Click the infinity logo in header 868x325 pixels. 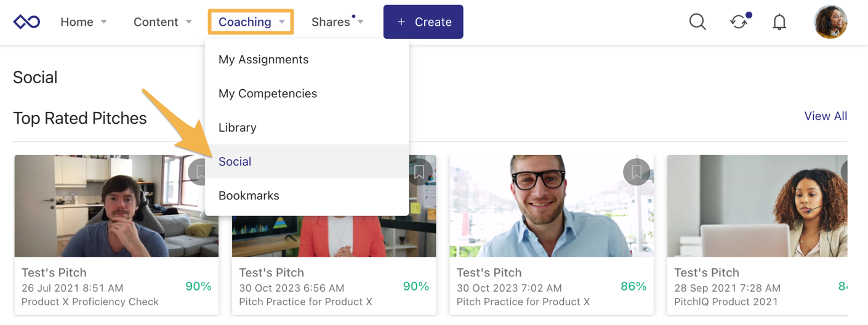click(26, 22)
